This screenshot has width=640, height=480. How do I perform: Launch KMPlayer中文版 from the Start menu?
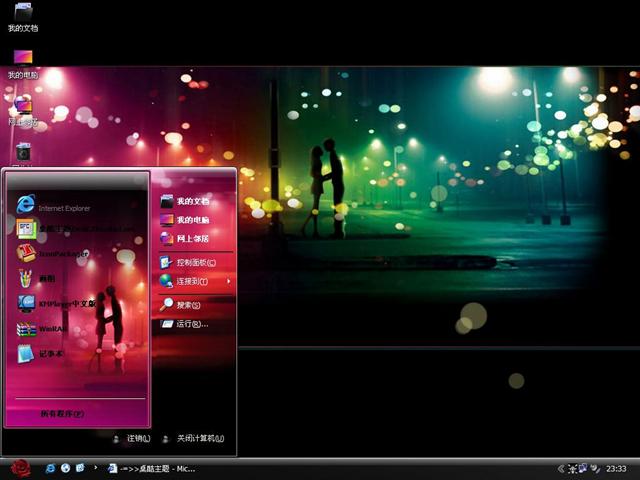(66, 304)
